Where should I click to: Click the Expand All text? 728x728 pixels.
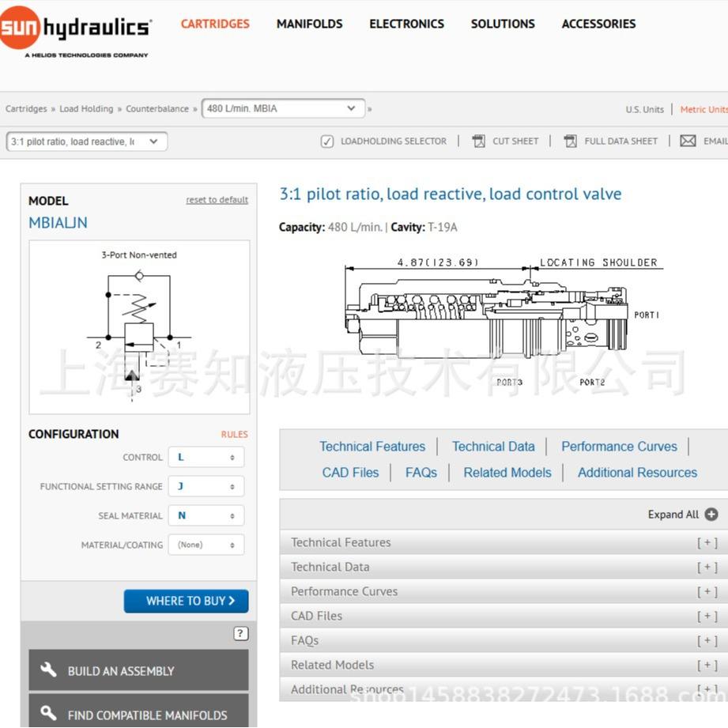pos(673,515)
